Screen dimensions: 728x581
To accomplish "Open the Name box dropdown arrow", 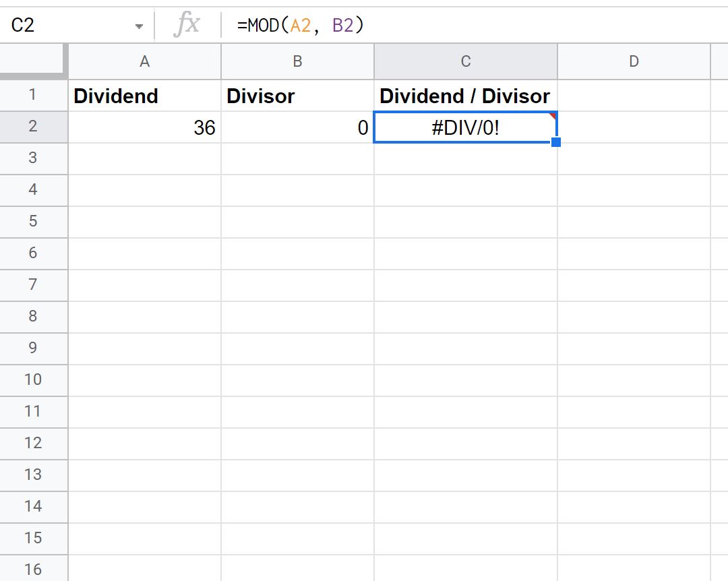I will pos(139,26).
